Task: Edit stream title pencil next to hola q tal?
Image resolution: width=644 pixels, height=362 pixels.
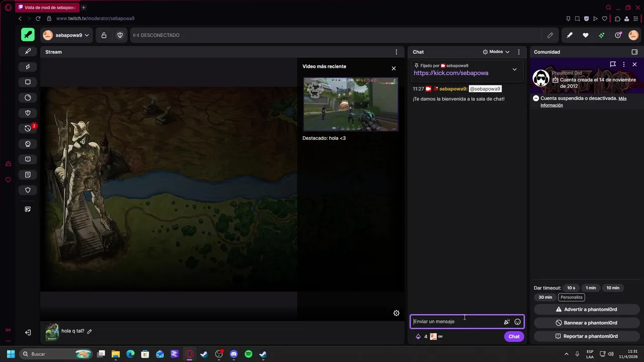Action: tap(90, 331)
